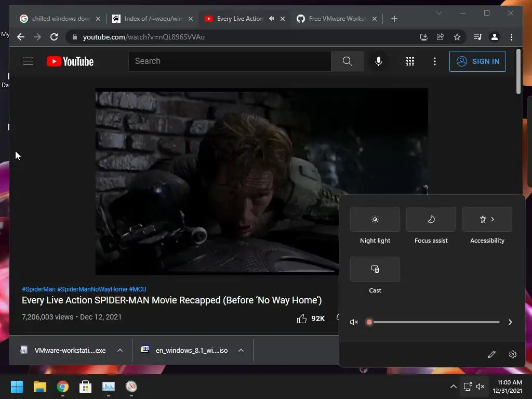Open Microsoft Store from the taskbar
The height and width of the screenshot is (399, 532).
tap(86, 387)
